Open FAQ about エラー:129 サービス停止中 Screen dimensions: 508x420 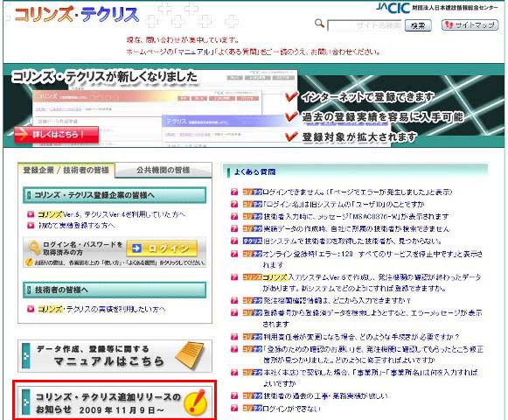372,259
